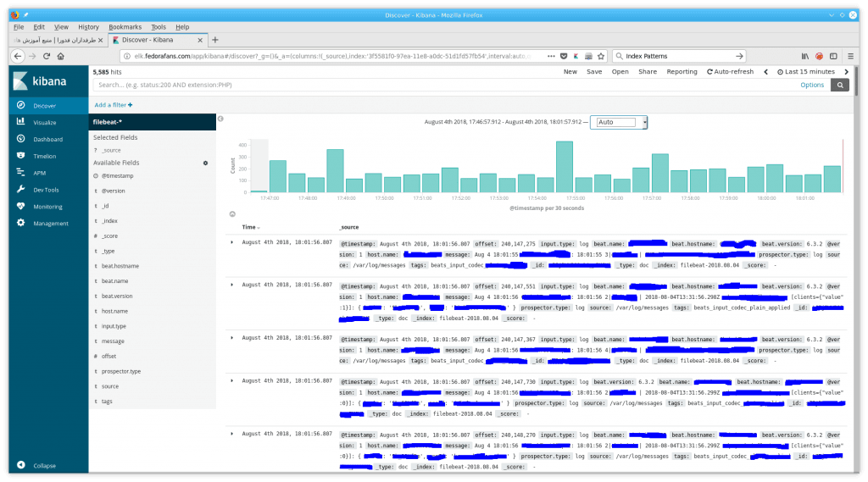
Task: Open Management gear icon
Action: [20, 224]
